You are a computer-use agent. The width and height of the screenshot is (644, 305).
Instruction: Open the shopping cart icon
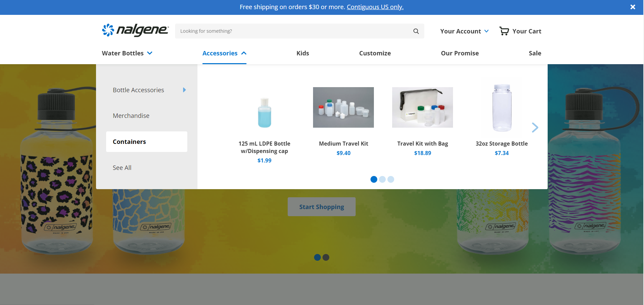504,31
